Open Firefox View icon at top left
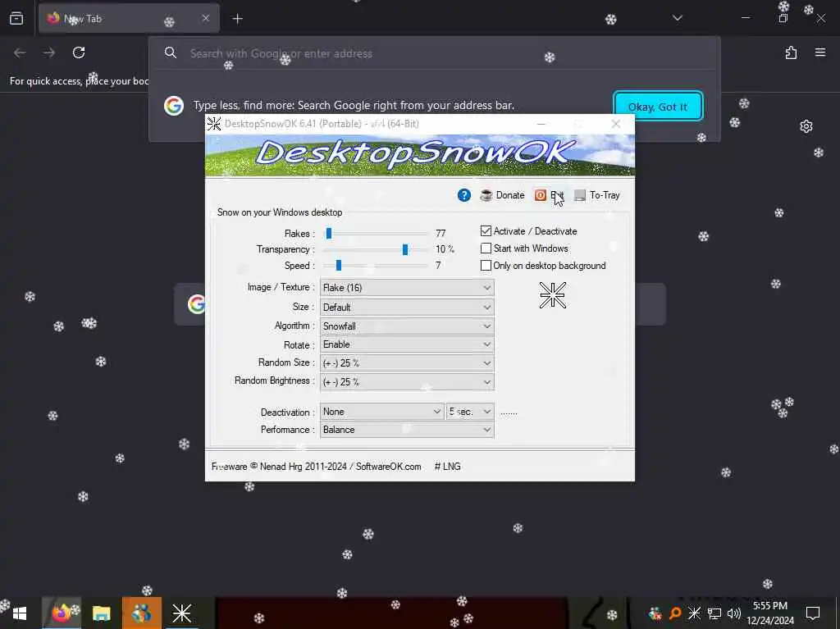This screenshot has width=840, height=629. point(16,18)
